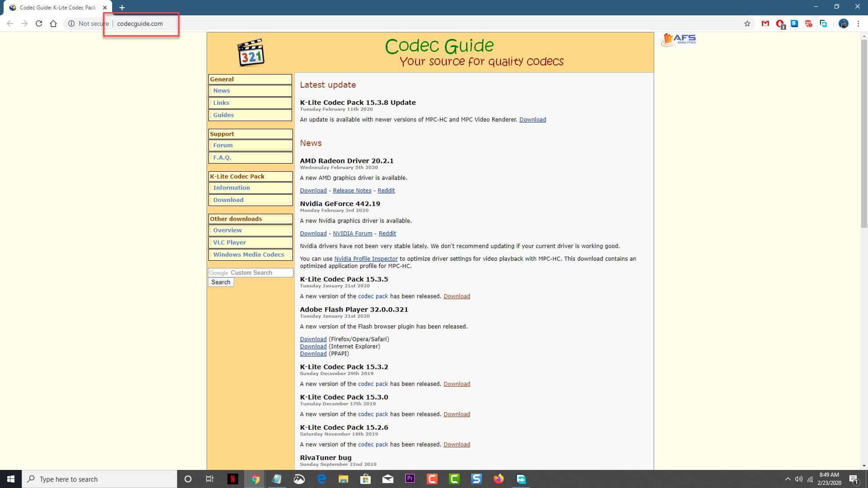Open the Gmail extension icon
Image resolution: width=868 pixels, height=488 pixels.
(x=765, y=23)
